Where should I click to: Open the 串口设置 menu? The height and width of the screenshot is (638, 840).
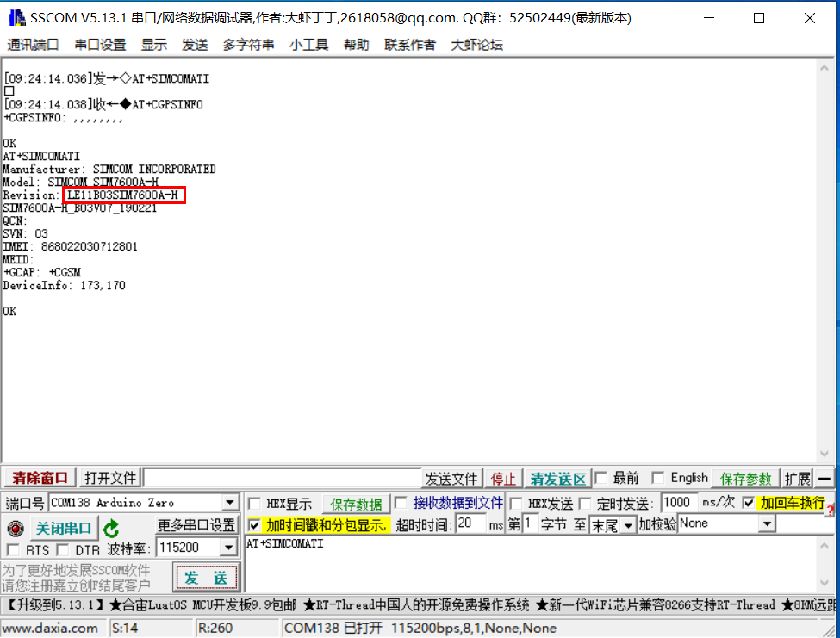tap(100, 45)
